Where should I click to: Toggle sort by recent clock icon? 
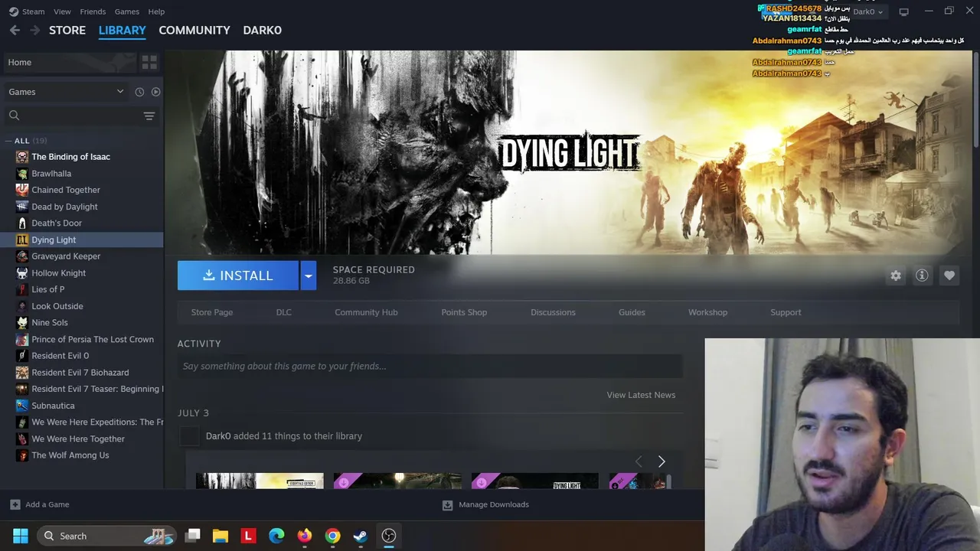point(139,92)
